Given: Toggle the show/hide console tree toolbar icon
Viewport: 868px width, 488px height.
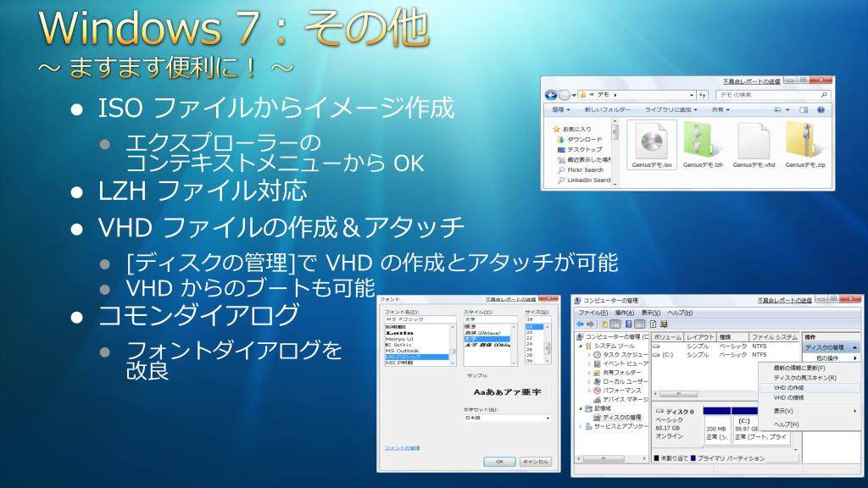Looking at the screenshot, I should (x=615, y=324).
